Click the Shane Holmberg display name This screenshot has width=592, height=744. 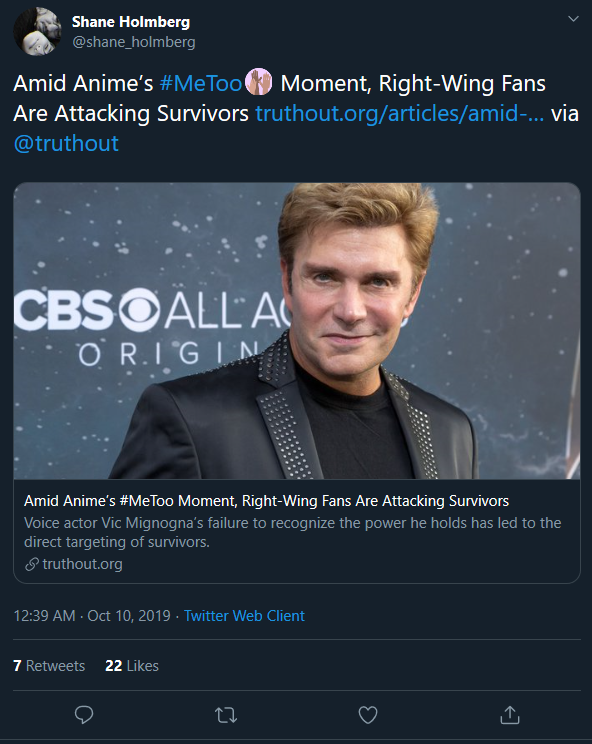[131, 22]
